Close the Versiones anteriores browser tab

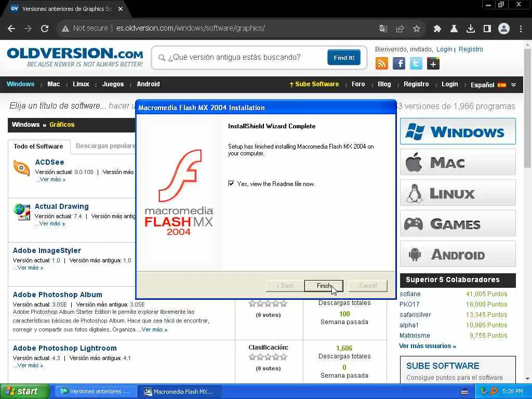121,9
